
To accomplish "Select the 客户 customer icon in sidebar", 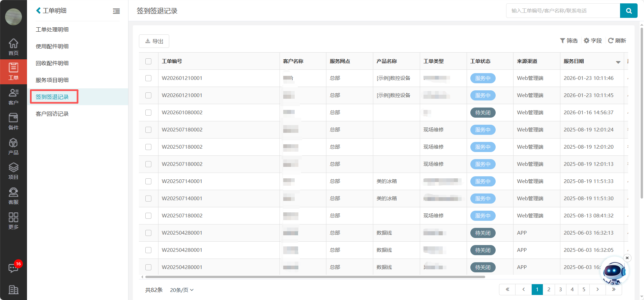I will 13,96.
